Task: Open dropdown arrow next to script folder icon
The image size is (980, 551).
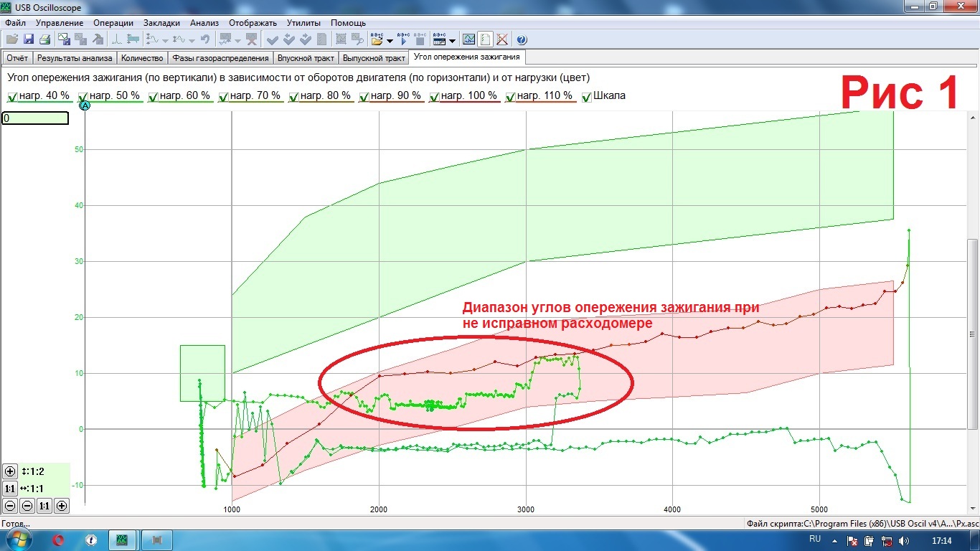Action: 390,40
